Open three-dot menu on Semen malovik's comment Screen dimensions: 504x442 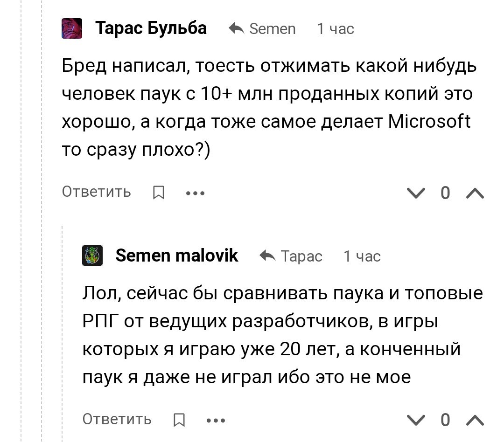coord(216,421)
